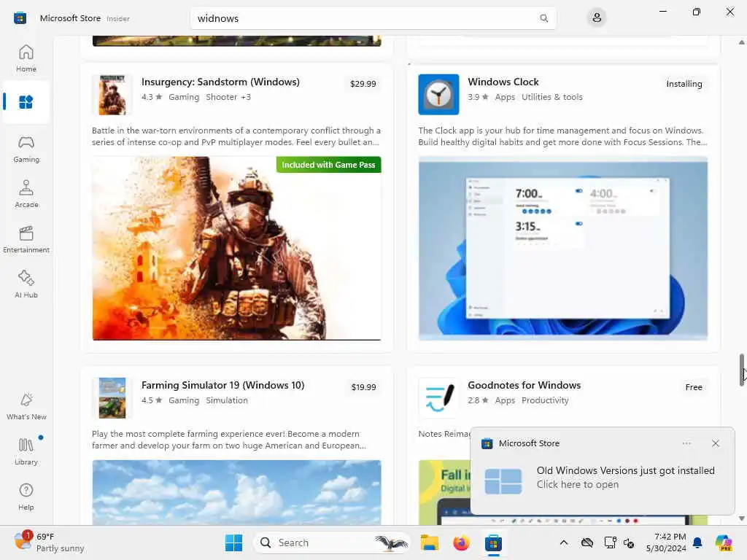This screenshot has height=560, width=747.
Task: Click the Windows Clock screenshot preview
Action: [x=563, y=248]
